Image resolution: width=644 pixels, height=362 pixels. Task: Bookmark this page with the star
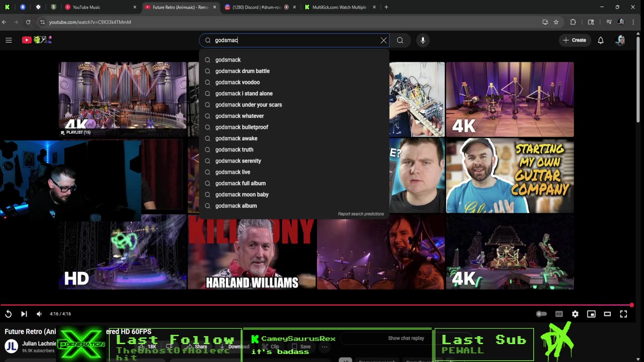click(x=556, y=22)
